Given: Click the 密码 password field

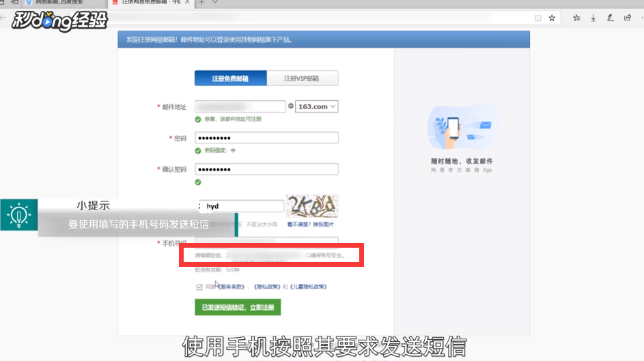Looking at the screenshot, I should click(266, 138).
